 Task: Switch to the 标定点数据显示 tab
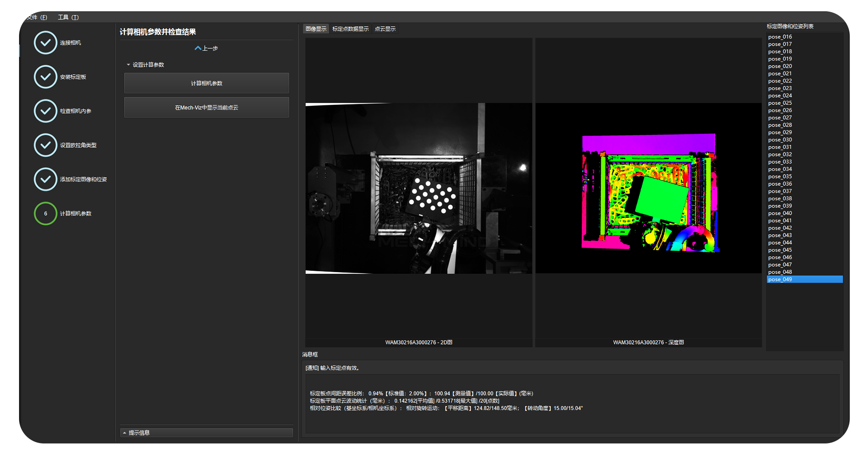350,29
